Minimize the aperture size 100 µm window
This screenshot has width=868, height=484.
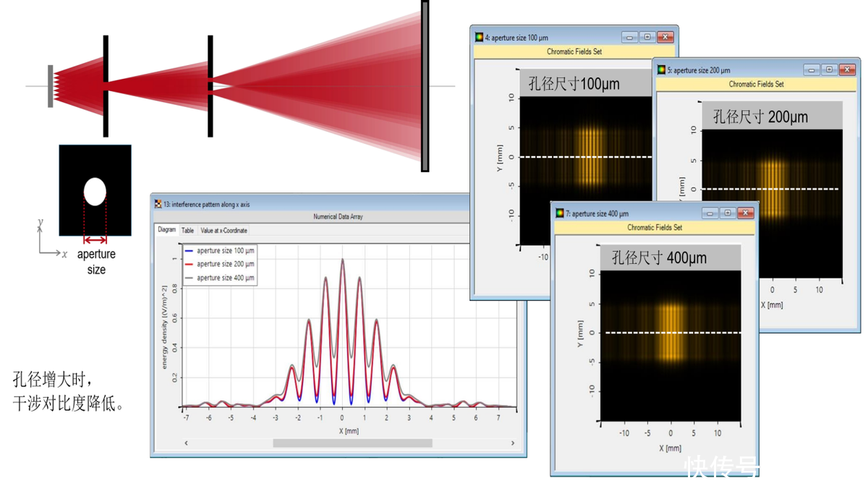pyautogui.click(x=630, y=37)
